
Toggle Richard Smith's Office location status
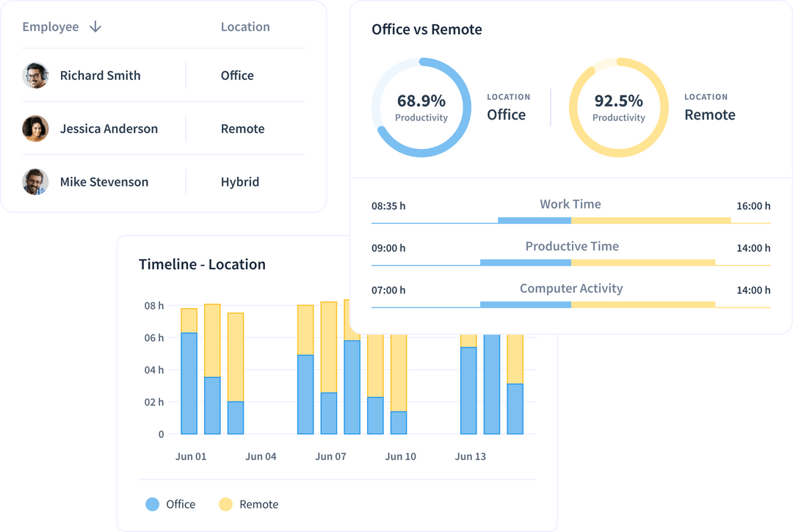click(237, 75)
